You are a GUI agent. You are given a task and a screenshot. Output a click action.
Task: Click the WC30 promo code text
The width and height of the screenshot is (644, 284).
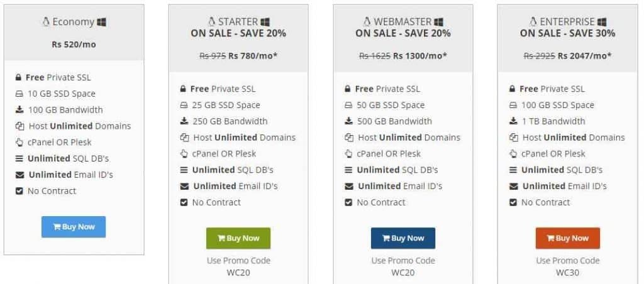(x=568, y=273)
